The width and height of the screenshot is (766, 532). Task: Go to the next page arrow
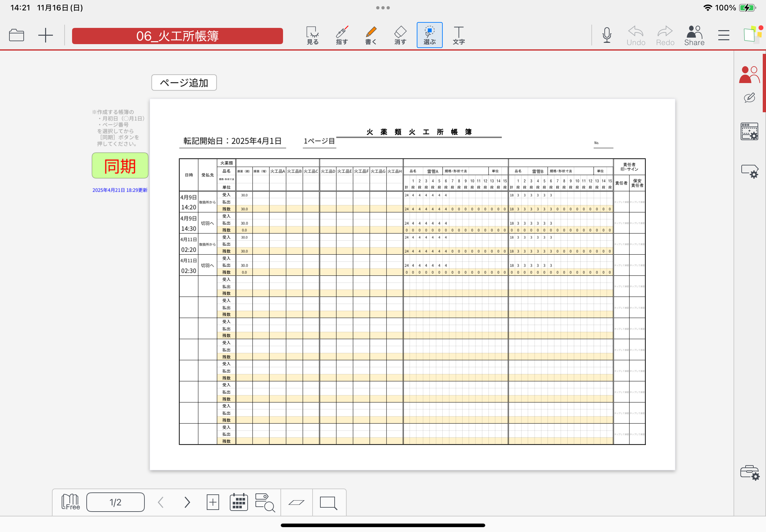coord(187,502)
